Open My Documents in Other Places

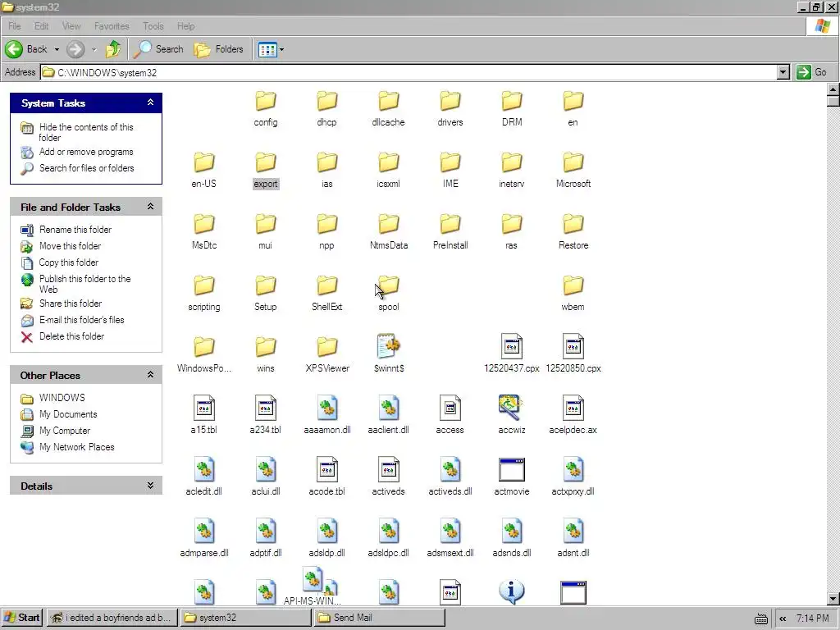68,414
